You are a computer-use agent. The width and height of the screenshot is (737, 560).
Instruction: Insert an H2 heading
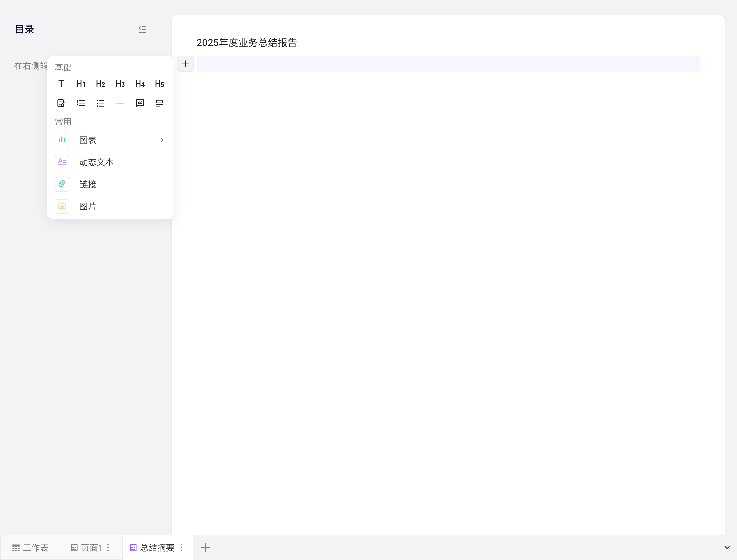(x=100, y=84)
